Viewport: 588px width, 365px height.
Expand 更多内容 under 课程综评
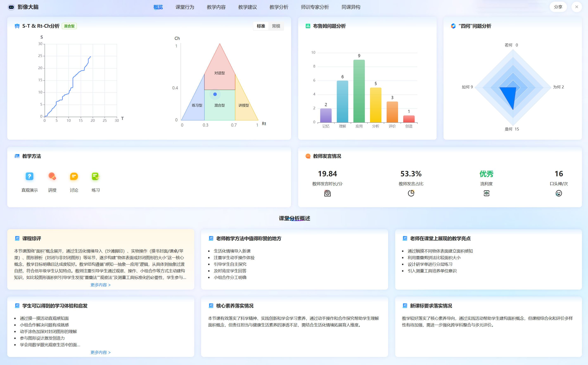(100, 285)
